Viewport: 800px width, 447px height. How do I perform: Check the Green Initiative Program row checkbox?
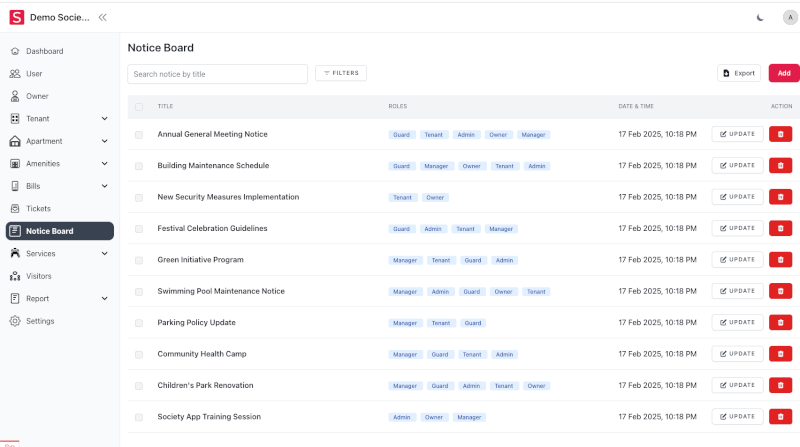[139, 260]
